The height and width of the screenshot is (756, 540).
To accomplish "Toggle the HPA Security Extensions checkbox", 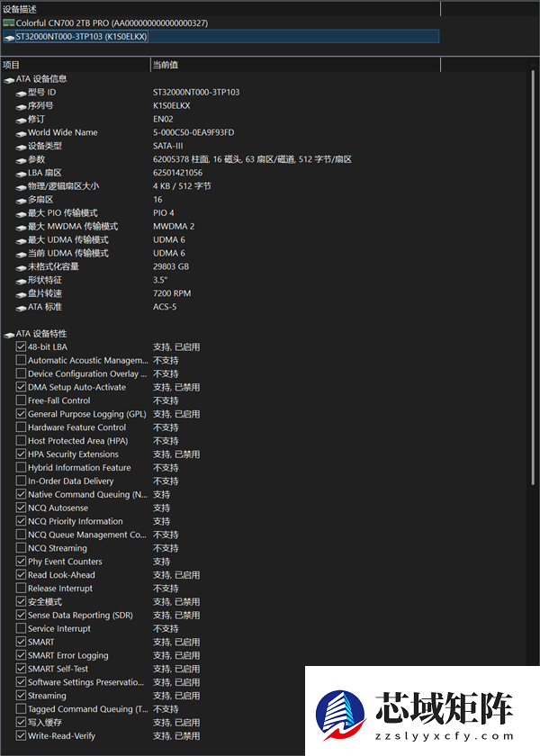I will coord(21,454).
